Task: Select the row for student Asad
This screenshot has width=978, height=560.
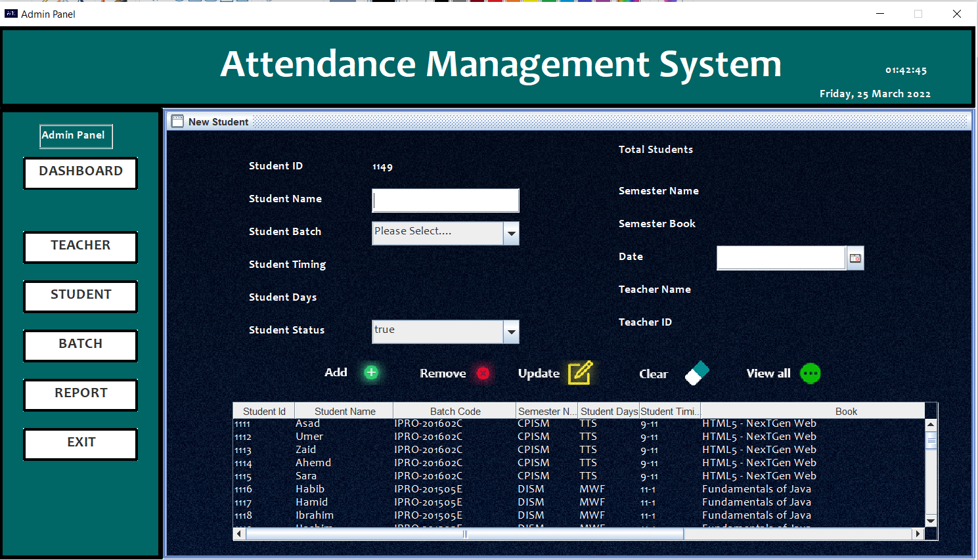Action: (579, 423)
